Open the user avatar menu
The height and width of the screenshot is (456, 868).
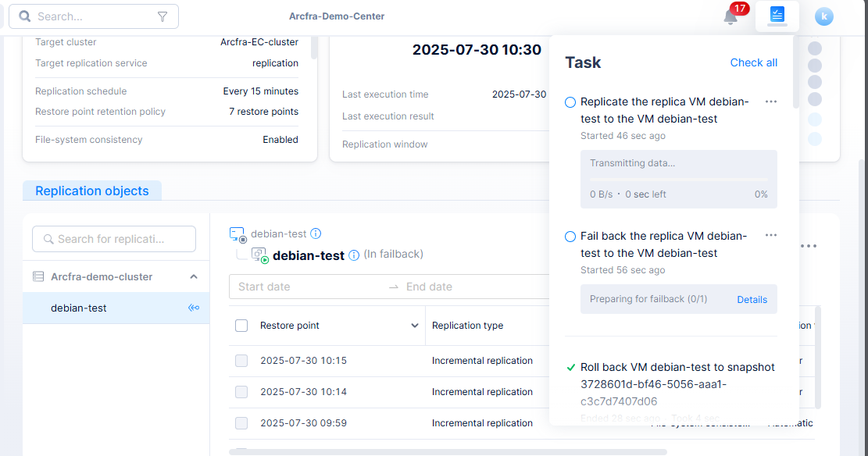[823, 16]
